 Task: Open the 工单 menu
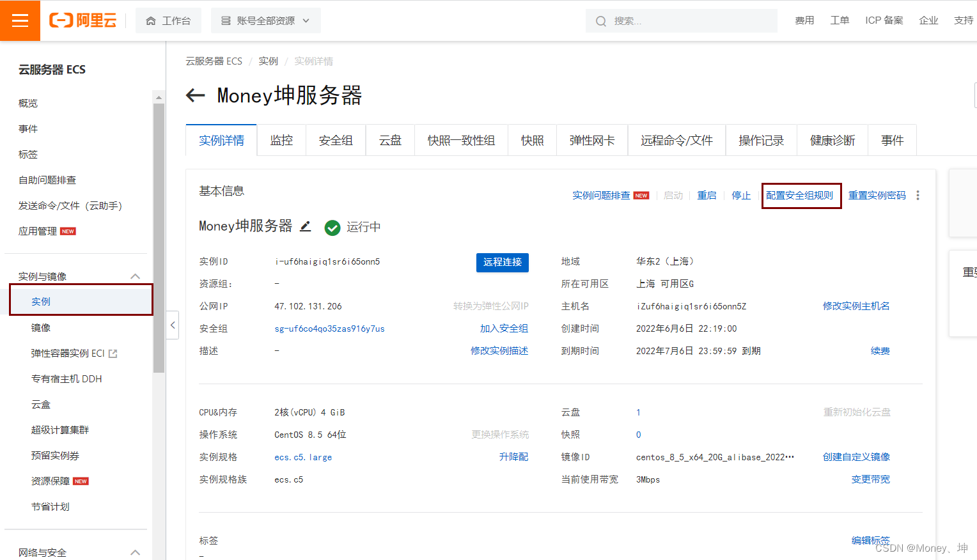tap(840, 20)
